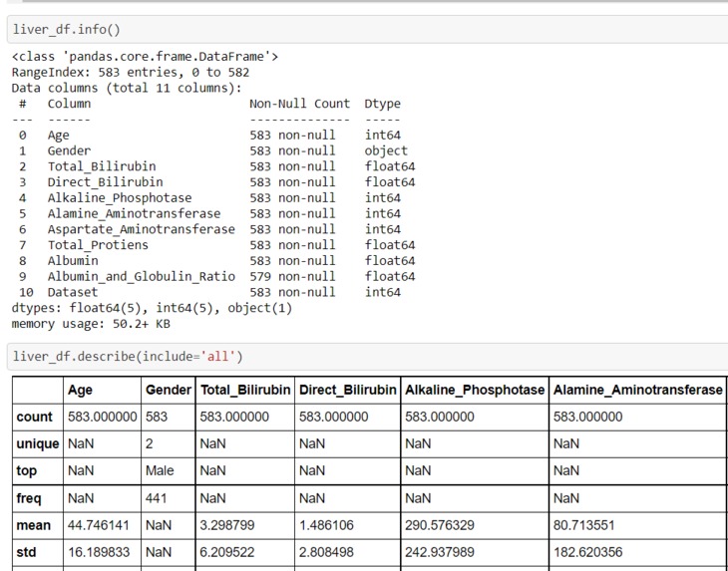
Task: Click 'Albumin_and_Globulin_Ratio' in the info output
Action: [142, 276]
